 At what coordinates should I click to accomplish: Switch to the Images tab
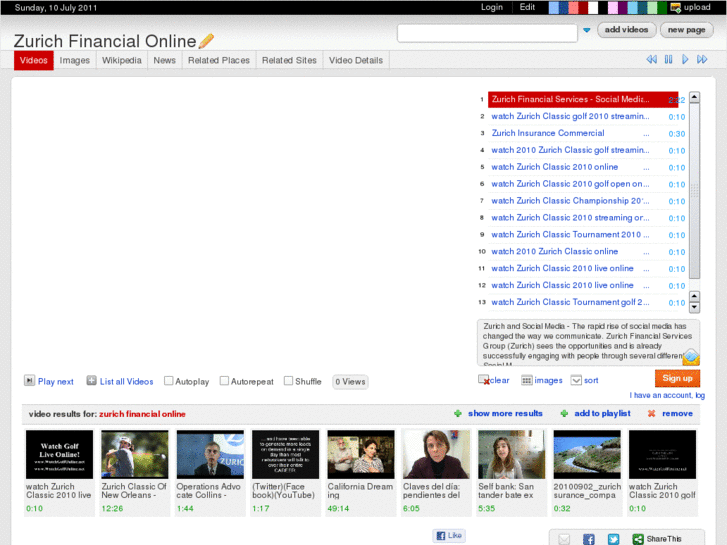[75, 60]
